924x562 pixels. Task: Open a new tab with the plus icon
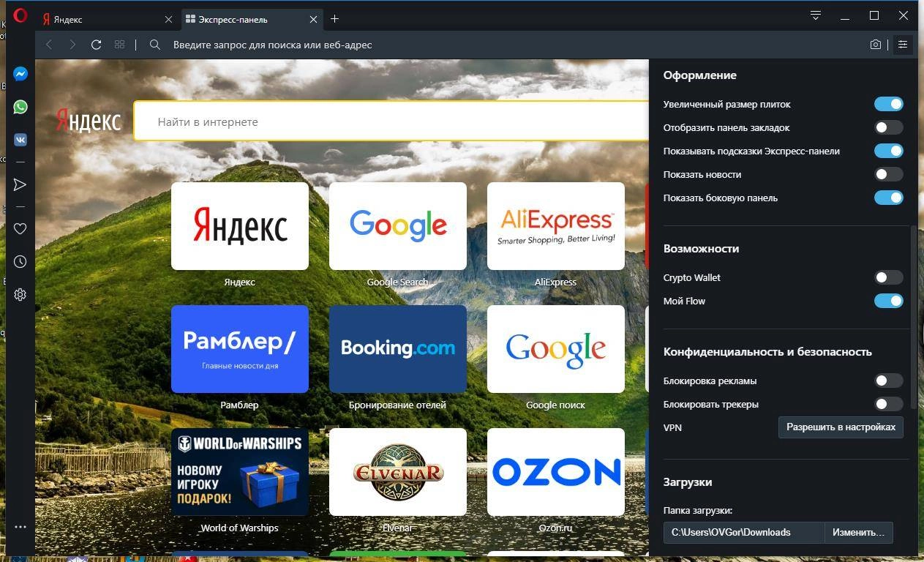click(x=334, y=19)
